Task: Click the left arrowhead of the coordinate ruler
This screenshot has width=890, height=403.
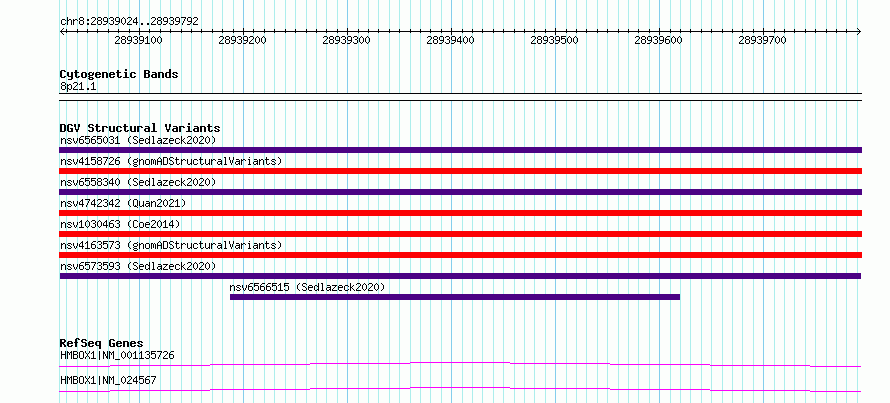Action: pyautogui.click(x=62, y=31)
